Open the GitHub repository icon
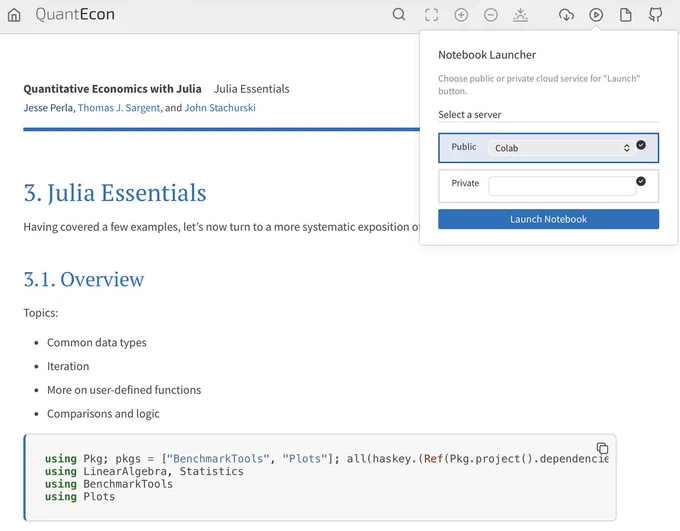The width and height of the screenshot is (680, 531). (x=655, y=15)
